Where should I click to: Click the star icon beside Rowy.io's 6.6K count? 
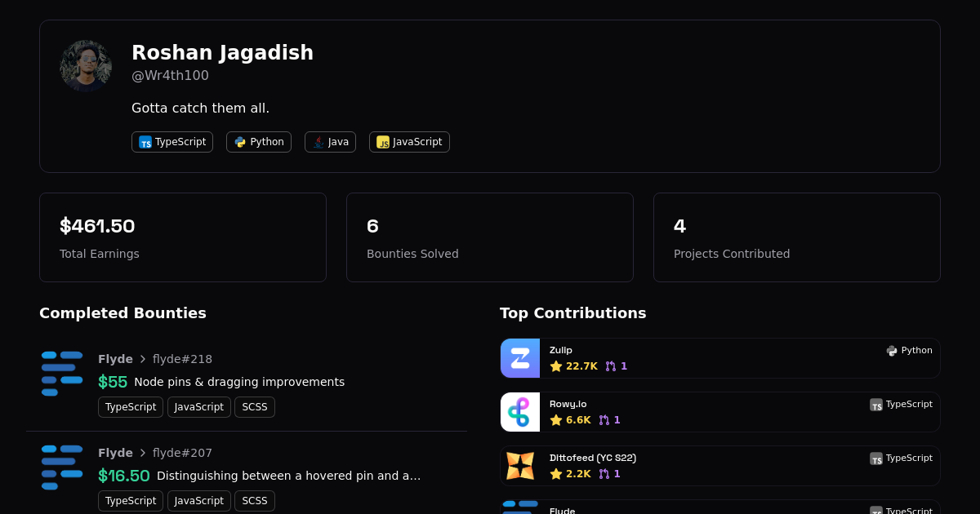pos(557,420)
